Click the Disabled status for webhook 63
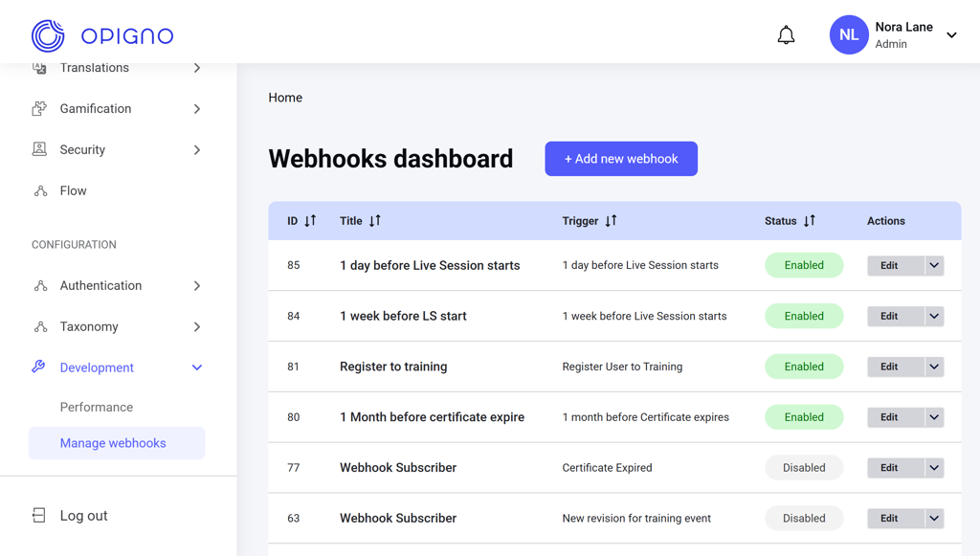 804,519
